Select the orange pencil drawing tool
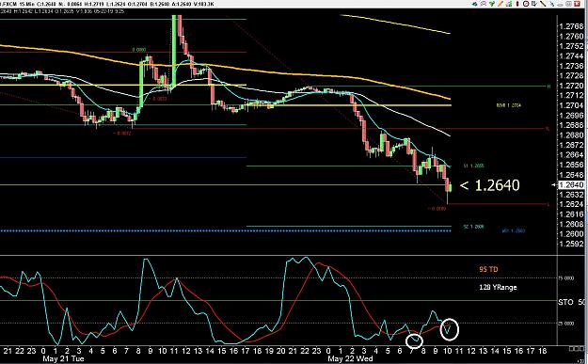 (x=501, y=4)
